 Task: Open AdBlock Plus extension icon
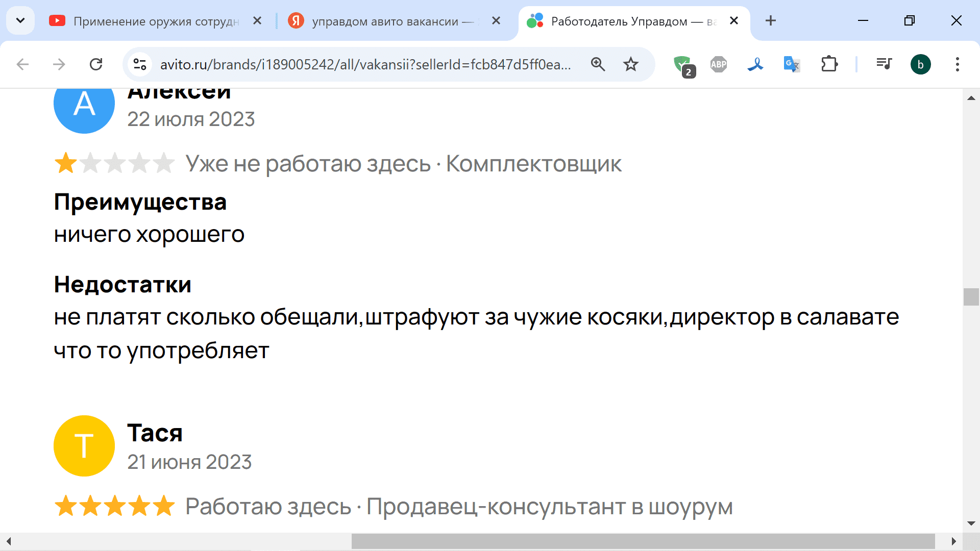click(x=718, y=64)
